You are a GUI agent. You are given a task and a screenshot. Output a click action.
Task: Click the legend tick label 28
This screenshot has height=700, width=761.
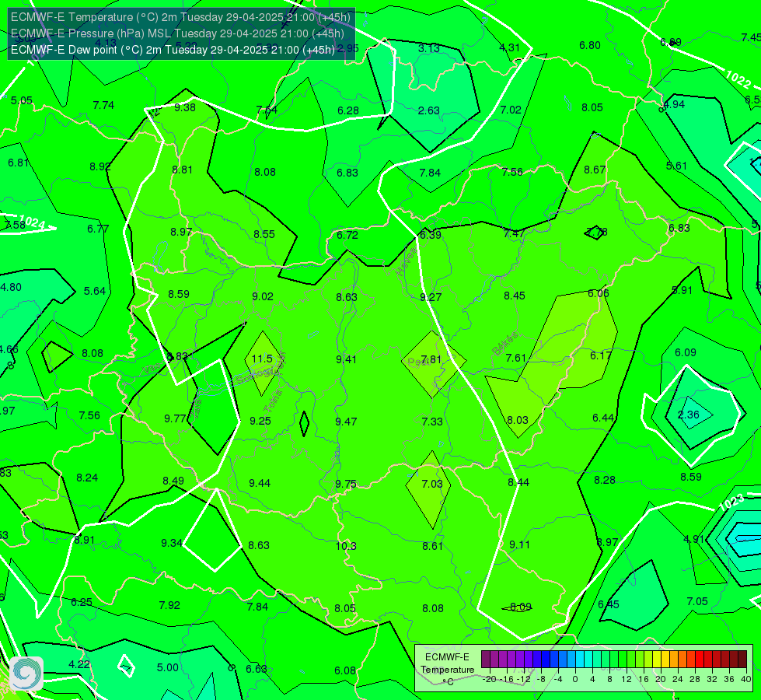[x=694, y=679]
